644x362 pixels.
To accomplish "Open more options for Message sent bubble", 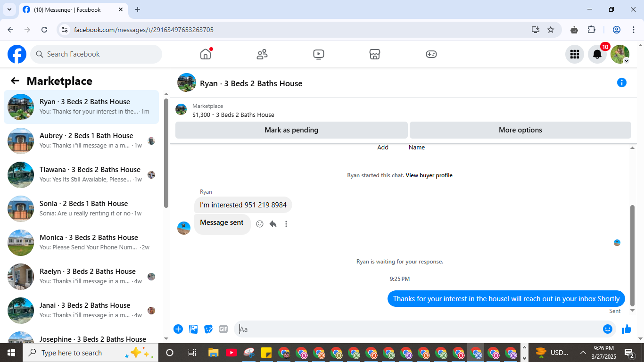I will pyautogui.click(x=286, y=224).
